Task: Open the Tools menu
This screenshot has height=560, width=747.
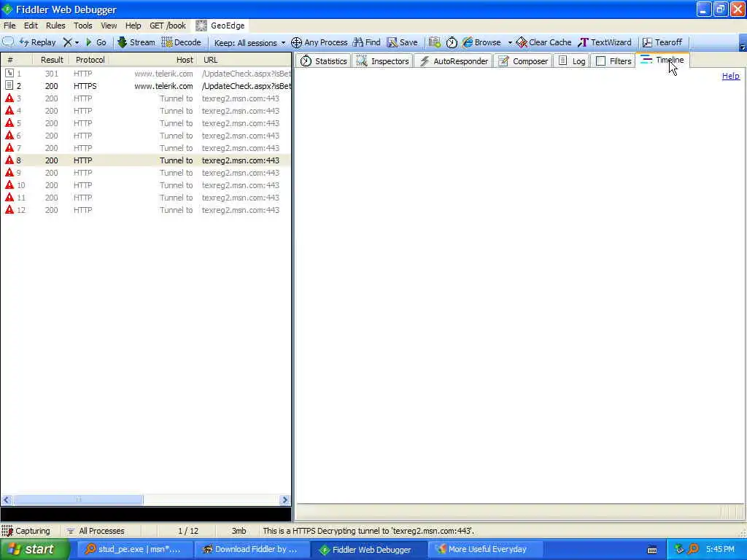Action: coord(83,26)
